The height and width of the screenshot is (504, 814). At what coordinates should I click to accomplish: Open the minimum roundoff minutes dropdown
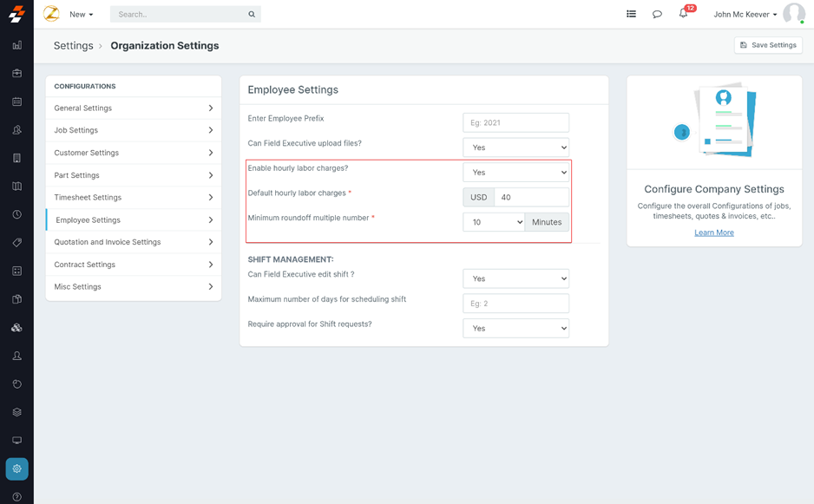coord(494,222)
